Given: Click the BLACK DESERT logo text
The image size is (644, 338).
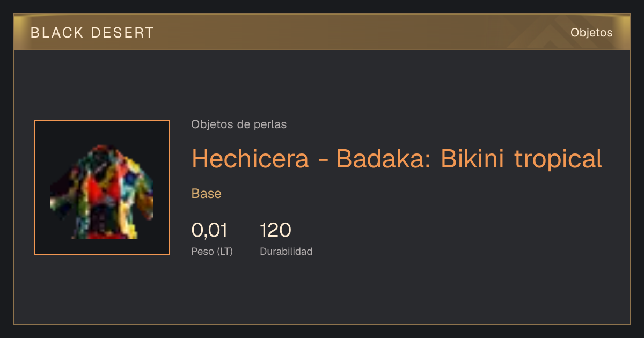Looking at the screenshot, I should click(x=92, y=33).
